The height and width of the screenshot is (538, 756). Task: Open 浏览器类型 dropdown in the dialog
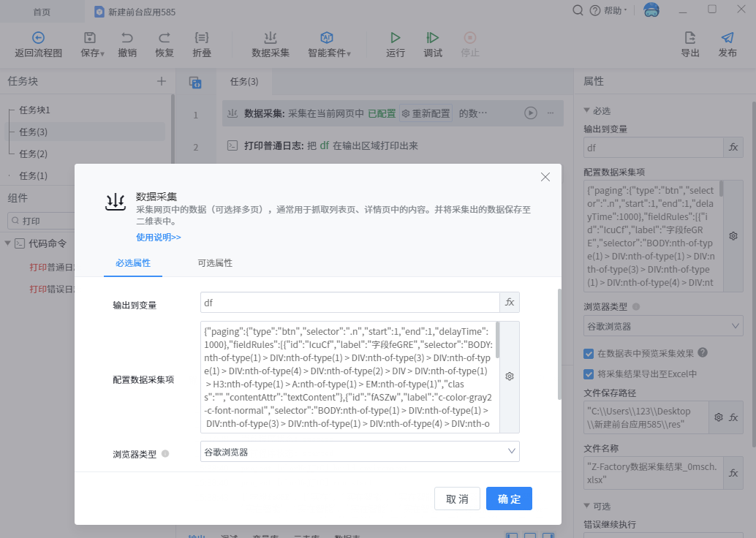coord(360,452)
